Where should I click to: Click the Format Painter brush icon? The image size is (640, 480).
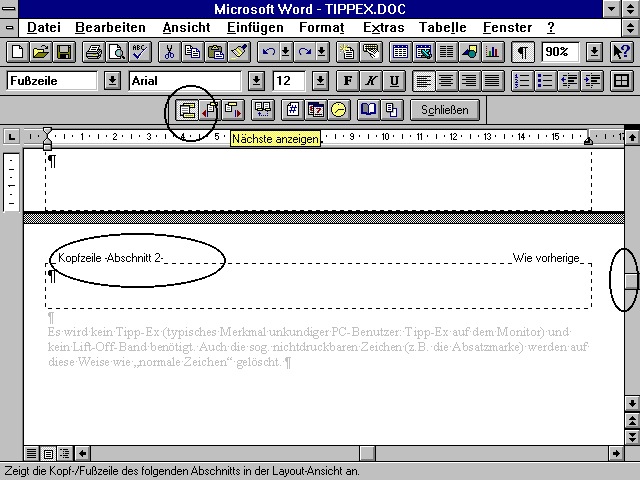pyautogui.click(x=239, y=51)
